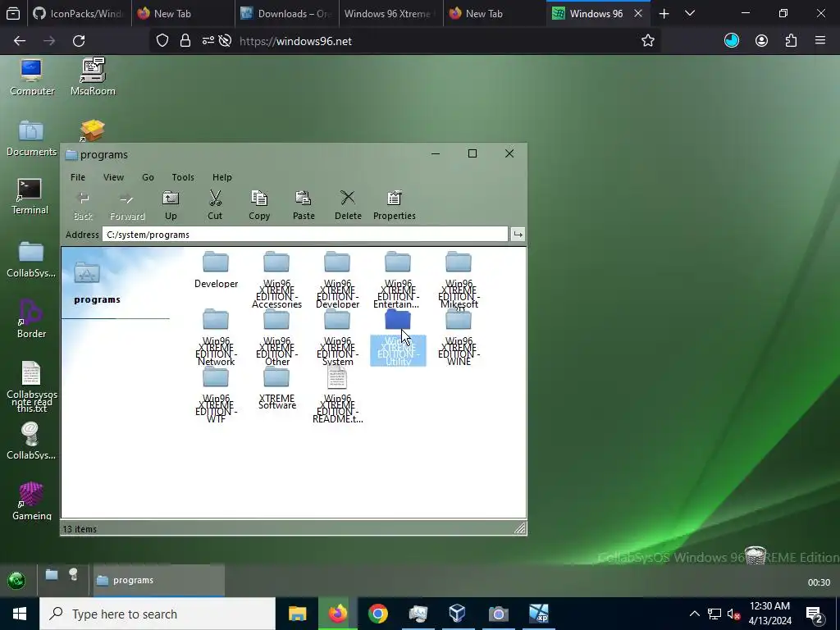Switch to the Downloads browser tab
The height and width of the screenshot is (630, 840).
[286, 13]
